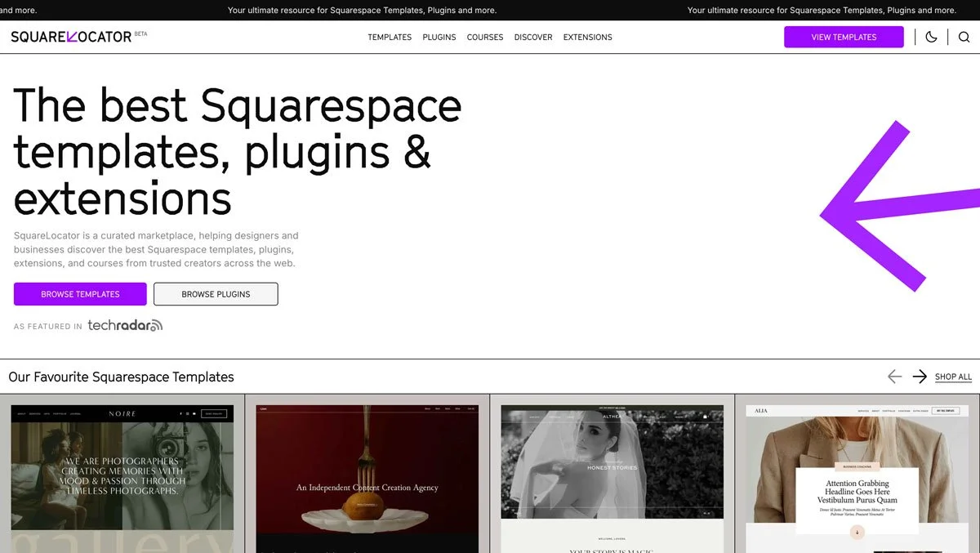The width and height of the screenshot is (980, 553).
Task: Open the Templates menu item
Action: 390,38
